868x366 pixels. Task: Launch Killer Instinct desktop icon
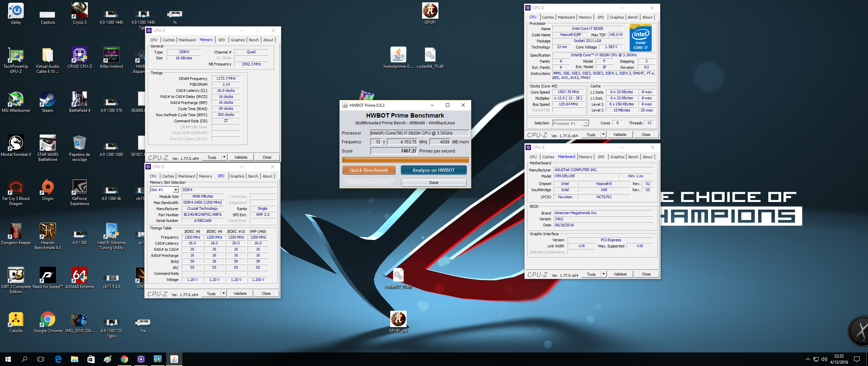point(112,58)
